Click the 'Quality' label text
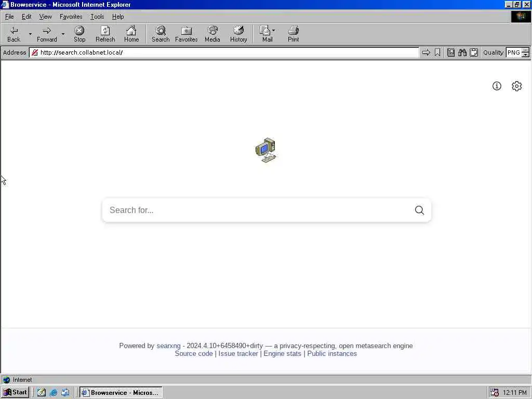532x399 pixels. tap(493, 52)
